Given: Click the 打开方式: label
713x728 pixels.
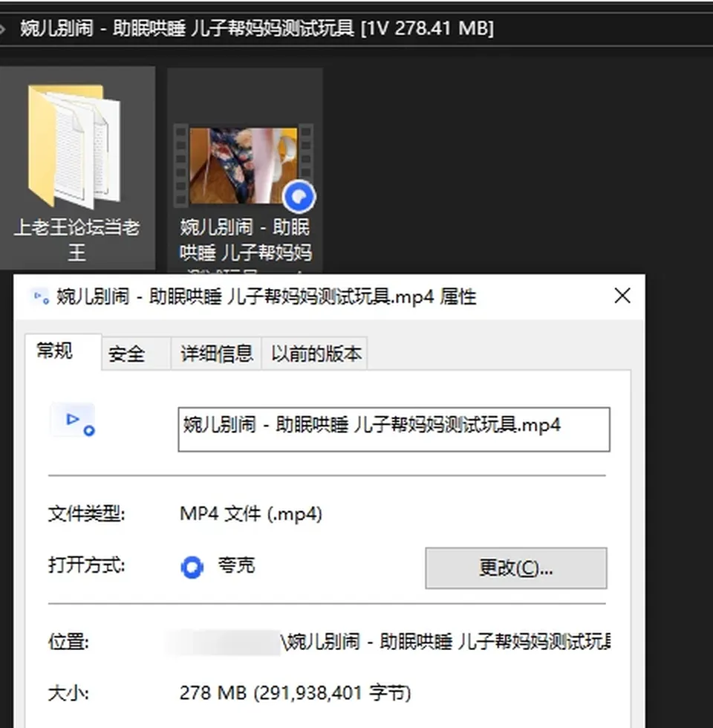Looking at the screenshot, I should [x=86, y=565].
